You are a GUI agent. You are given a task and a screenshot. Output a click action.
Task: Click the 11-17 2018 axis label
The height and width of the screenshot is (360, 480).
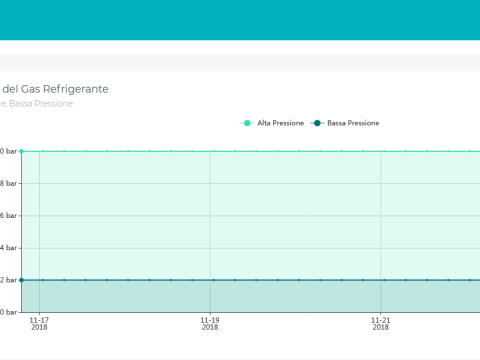tap(39, 324)
